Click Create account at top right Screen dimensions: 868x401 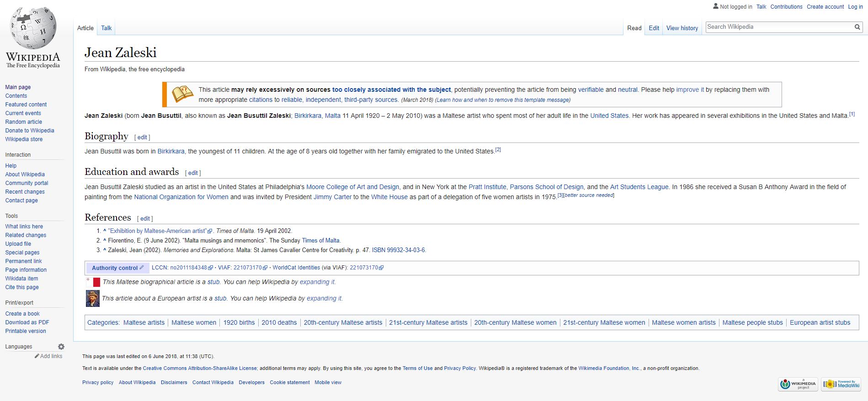825,7
